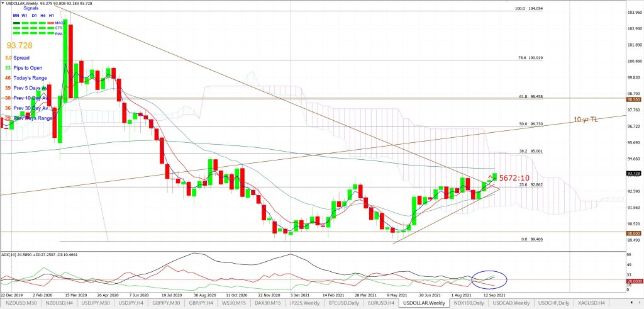The height and width of the screenshot is (309, 644).
Task: Click the H1 timeframe label in Signals
Action: (x=52, y=15)
